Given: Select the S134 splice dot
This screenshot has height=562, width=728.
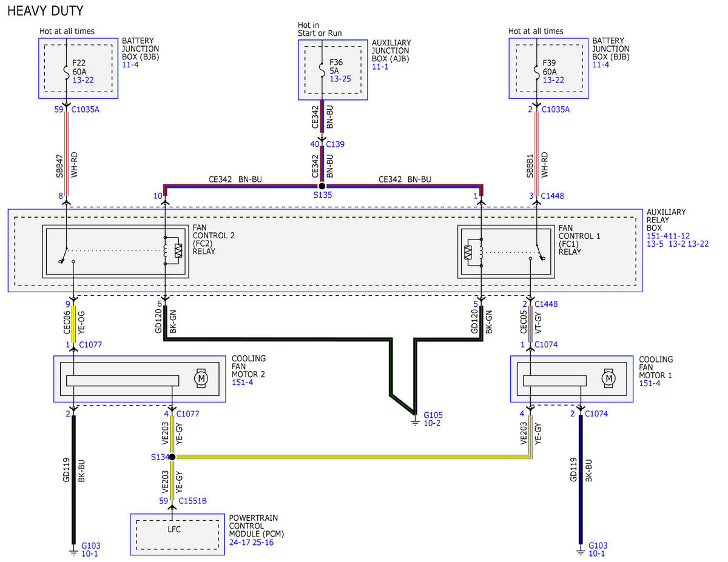Looking at the screenshot, I should [x=172, y=457].
